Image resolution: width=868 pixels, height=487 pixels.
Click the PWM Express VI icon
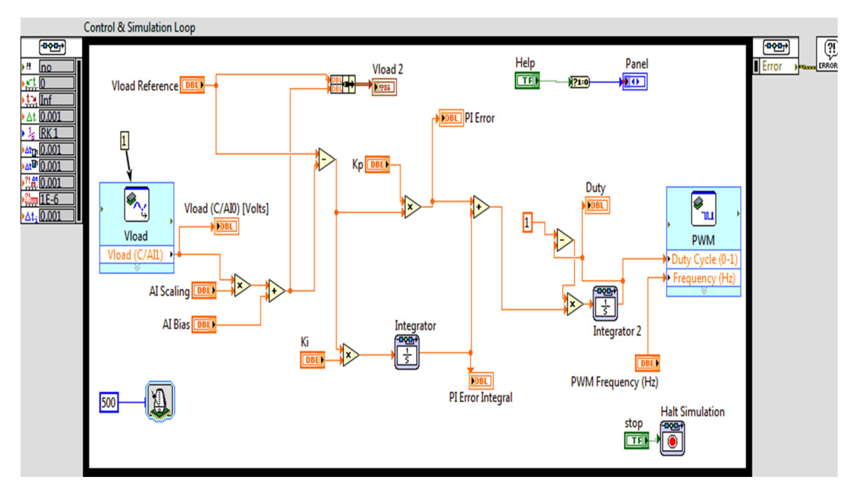tap(704, 208)
